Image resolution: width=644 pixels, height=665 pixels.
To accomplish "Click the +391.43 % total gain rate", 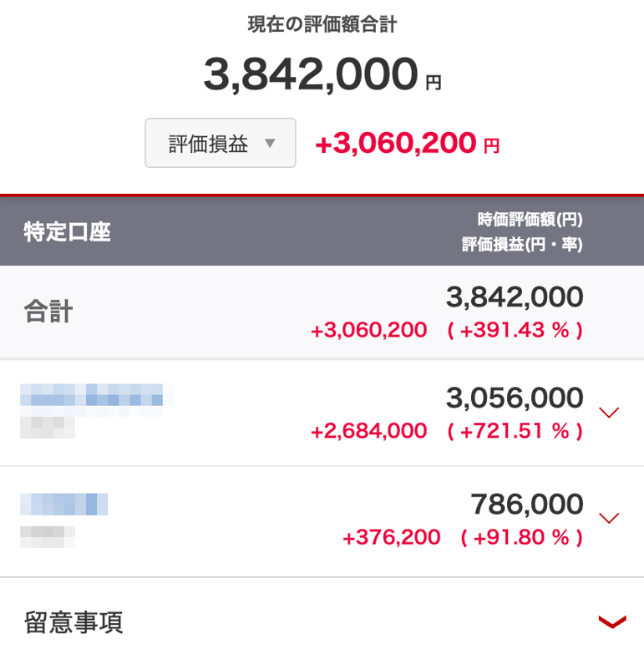I will tap(515, 331).
